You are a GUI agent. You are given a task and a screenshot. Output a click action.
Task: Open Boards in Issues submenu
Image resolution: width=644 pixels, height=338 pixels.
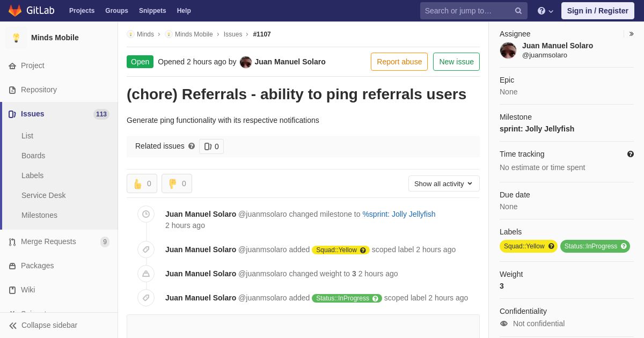pyautogui.click(x=33, y=156)
